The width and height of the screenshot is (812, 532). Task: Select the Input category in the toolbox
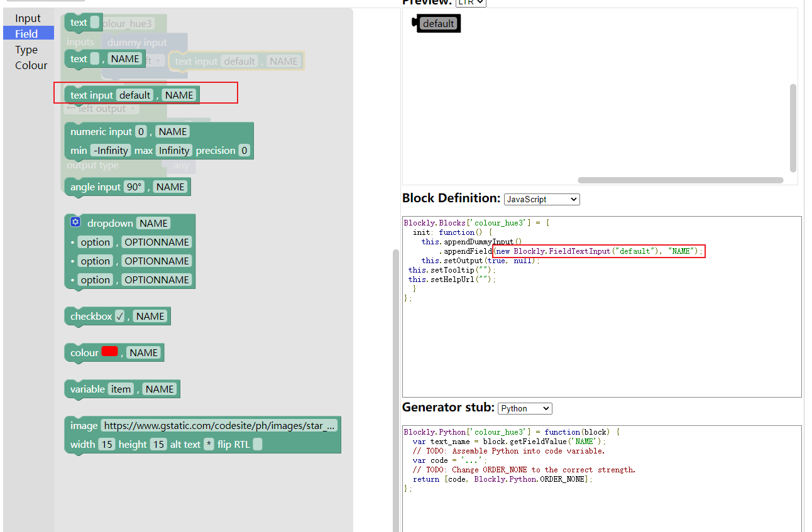tap(27, 18)
